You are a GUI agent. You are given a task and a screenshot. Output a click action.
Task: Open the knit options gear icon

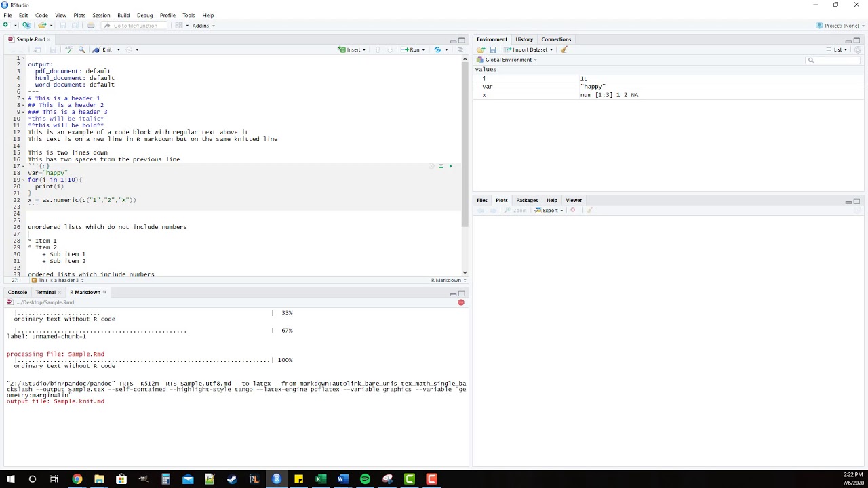click(x=129, y=49)
